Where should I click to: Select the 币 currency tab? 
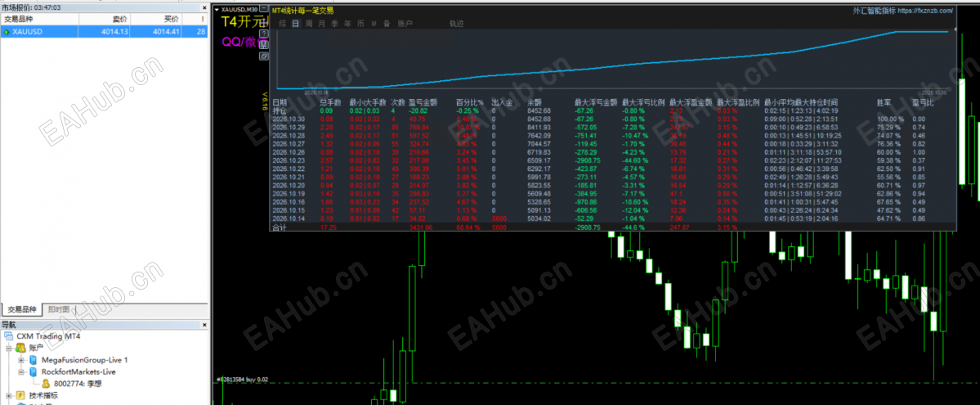point(360,24)
